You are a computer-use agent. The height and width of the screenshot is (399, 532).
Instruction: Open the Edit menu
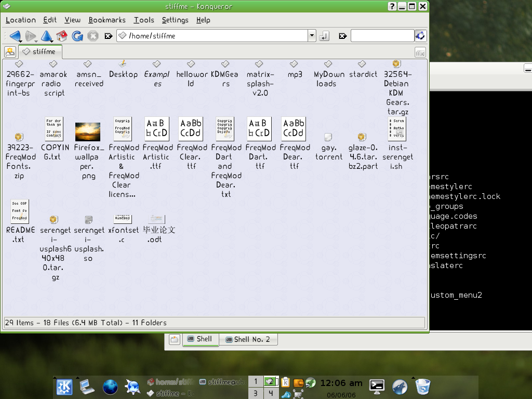50,20
